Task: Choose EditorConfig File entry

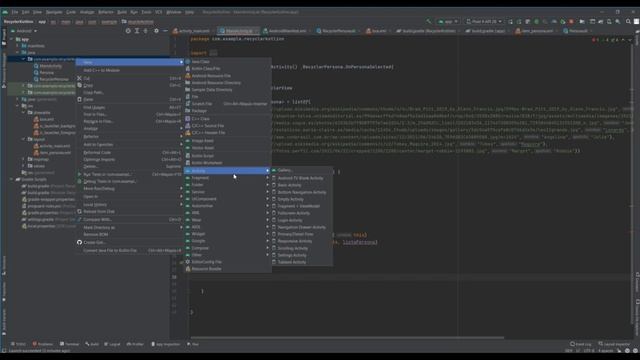Action: pos(227,262)
